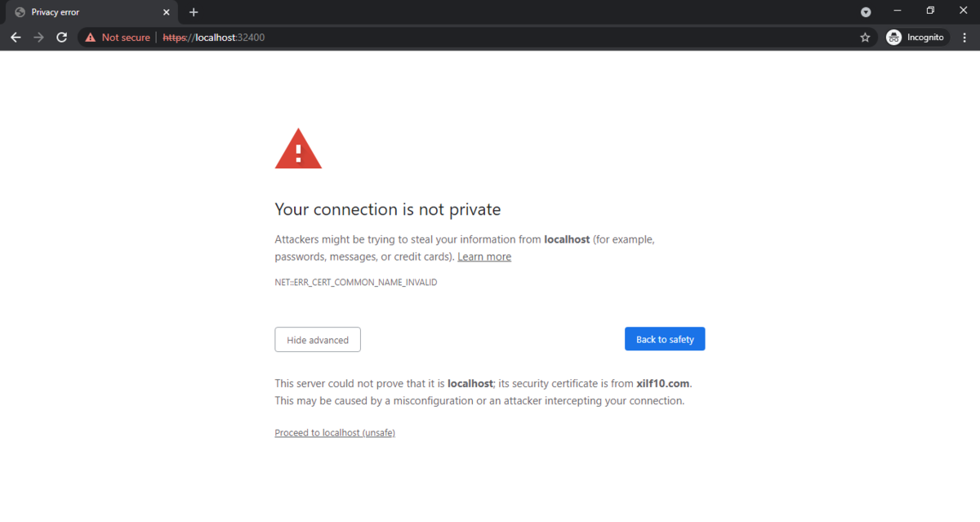Minimize the Chrome window
The height and width of the screenshot is (522, 980).
(x=898, y=11)
